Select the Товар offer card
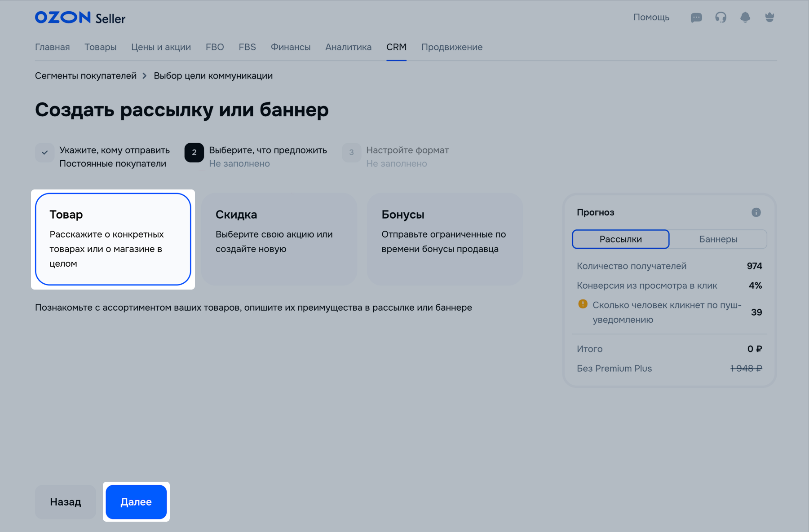The width and height of the screenshot is (809, 532). [113, 239]
